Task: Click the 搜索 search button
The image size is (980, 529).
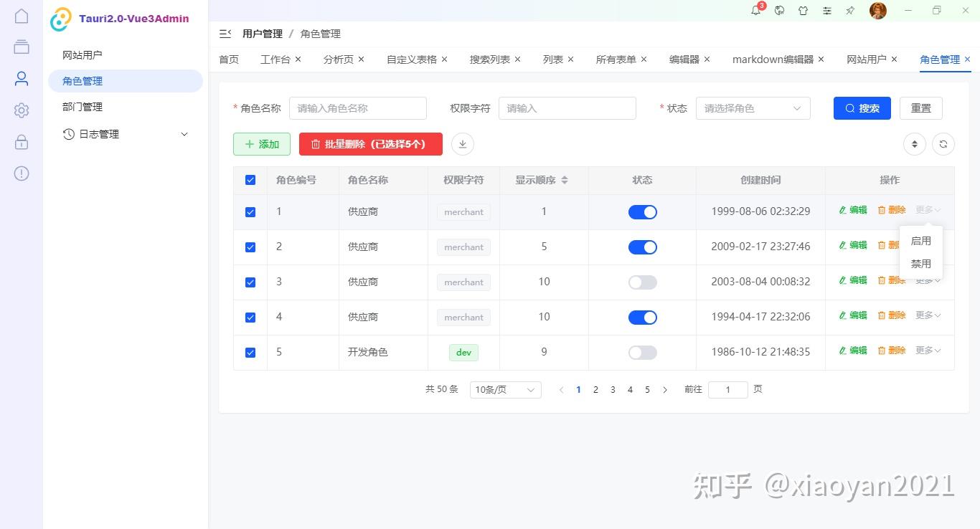Action: pyautogui.click(x=862, y=108)
